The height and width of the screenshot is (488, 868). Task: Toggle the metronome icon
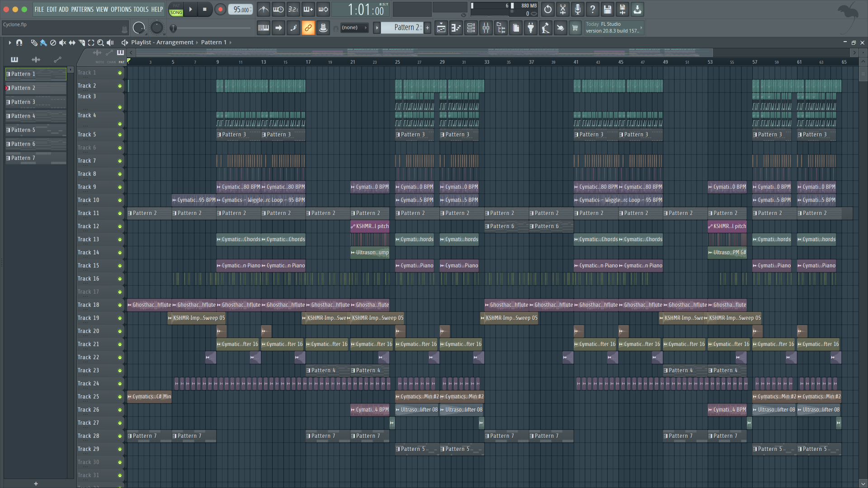point(264,9)
